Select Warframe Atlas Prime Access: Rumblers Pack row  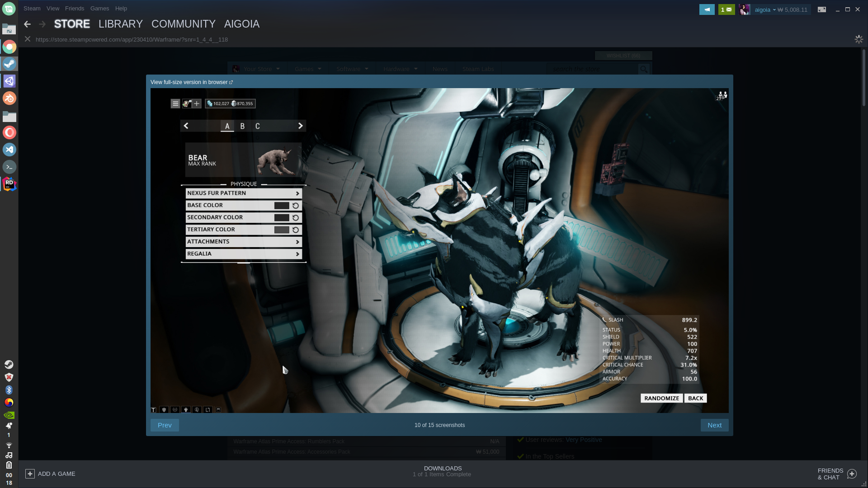(x=366, y=441)
